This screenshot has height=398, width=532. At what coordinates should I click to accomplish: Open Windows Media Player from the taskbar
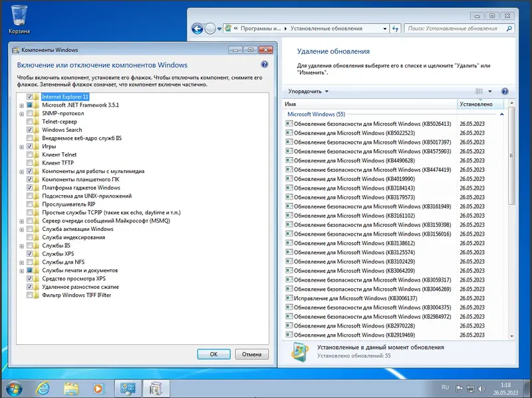pos(98,387)
